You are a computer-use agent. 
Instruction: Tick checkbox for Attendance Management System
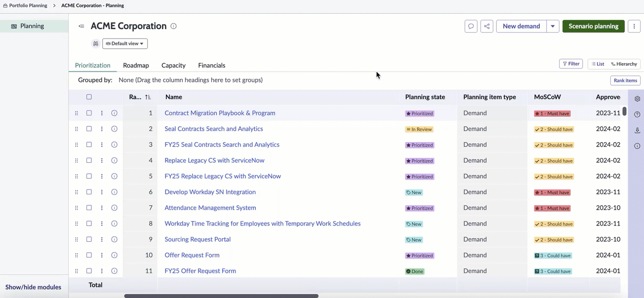pyautogui.click(x=89, y=208)
